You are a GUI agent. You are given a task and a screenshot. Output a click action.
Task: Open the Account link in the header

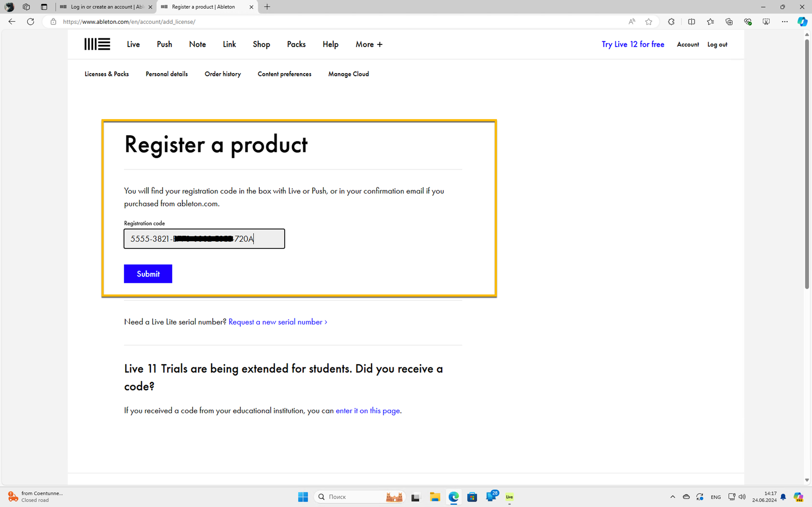[x=688, y=44]
